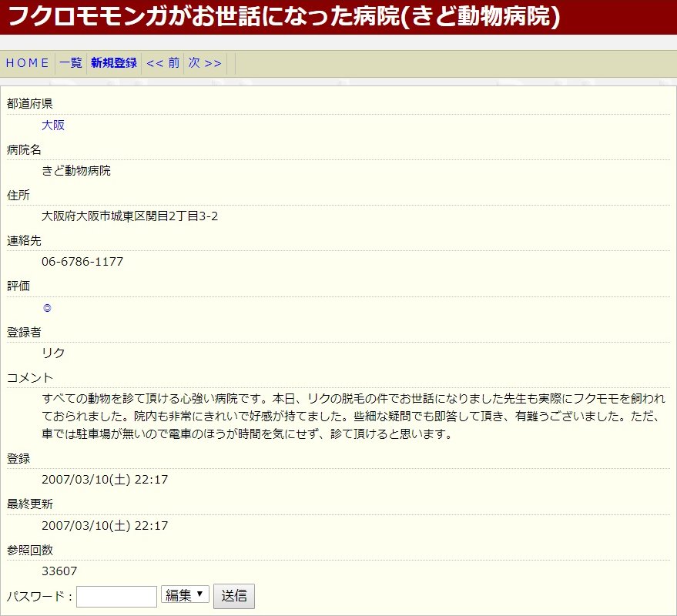Click the ◎ rating symbol link
677x616 pixels.
pyautogui.click(x=47, y=308)
